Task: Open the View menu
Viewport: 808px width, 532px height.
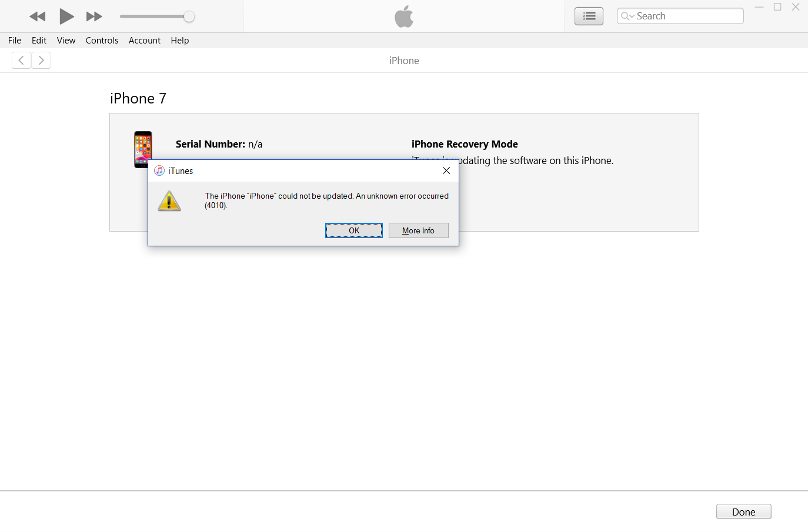Action: click(x=66, y=41)
